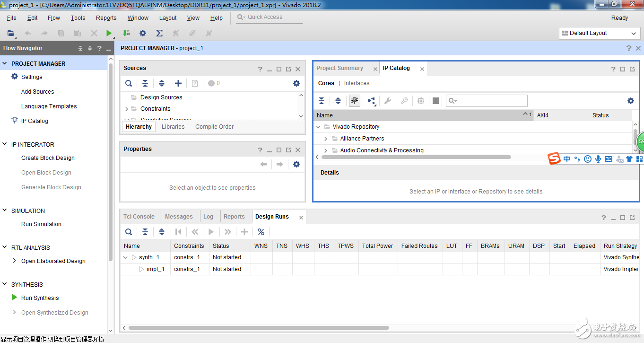Open IP Catalog settings gear
The width and height of the screenshot is (644, 343).
[x=631, y=101]
